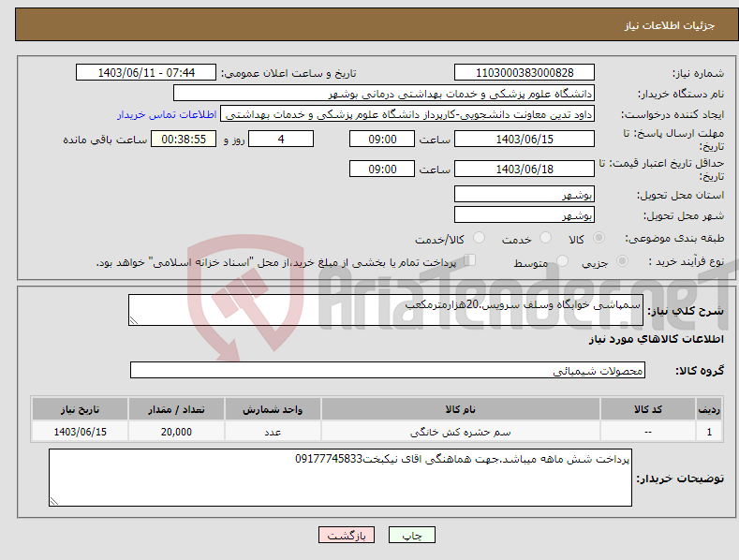Viewport: 739px width, 560px height.
Task: Click the بازگشت (back) button
Action: tap(347, 535)
